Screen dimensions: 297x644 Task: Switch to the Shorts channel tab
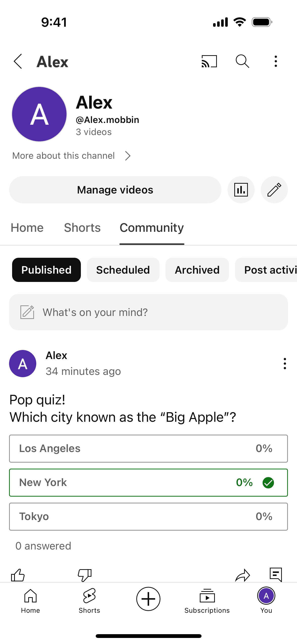[x=82, y=228]
